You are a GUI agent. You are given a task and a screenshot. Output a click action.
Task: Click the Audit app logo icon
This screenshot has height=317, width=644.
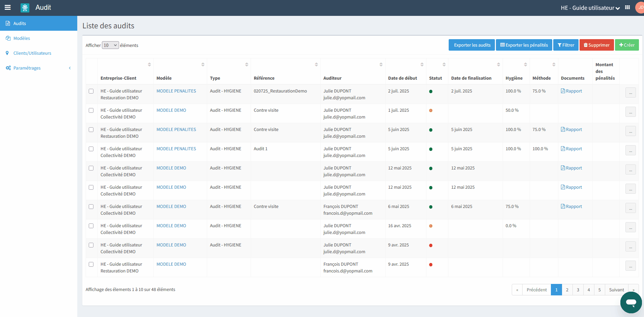(25, 8)
